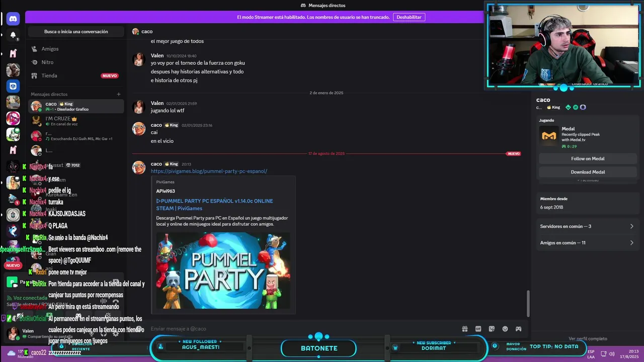This screenshot has width=644, height=362.
Task: Click the 'Voz conectada' voice status text
Action: pos(30,298)
